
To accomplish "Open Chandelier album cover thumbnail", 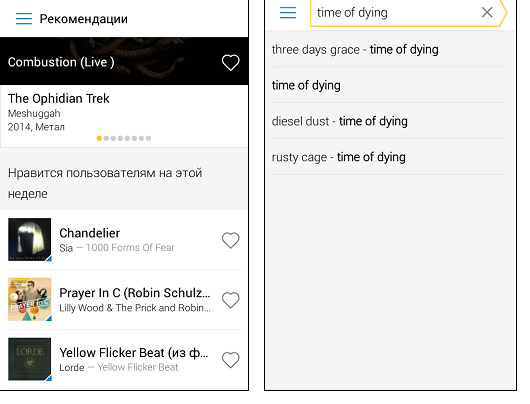I will click(30, 240).
